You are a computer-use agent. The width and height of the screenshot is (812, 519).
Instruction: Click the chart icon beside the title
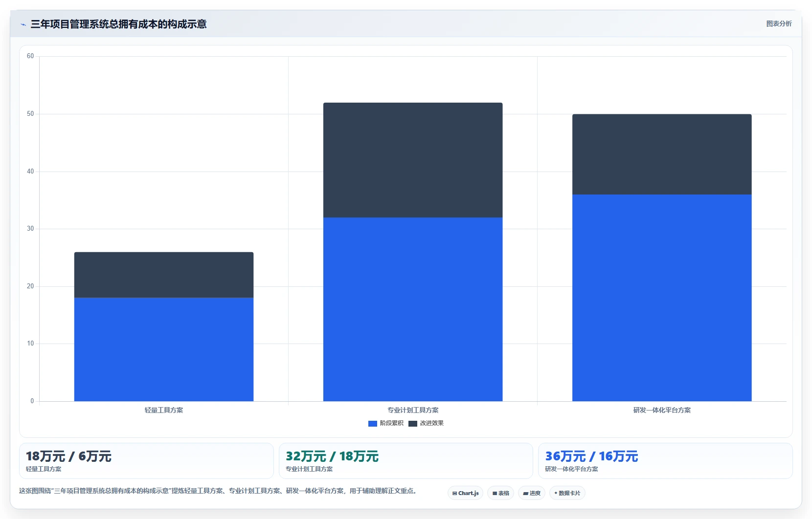[x=23, y=24]
